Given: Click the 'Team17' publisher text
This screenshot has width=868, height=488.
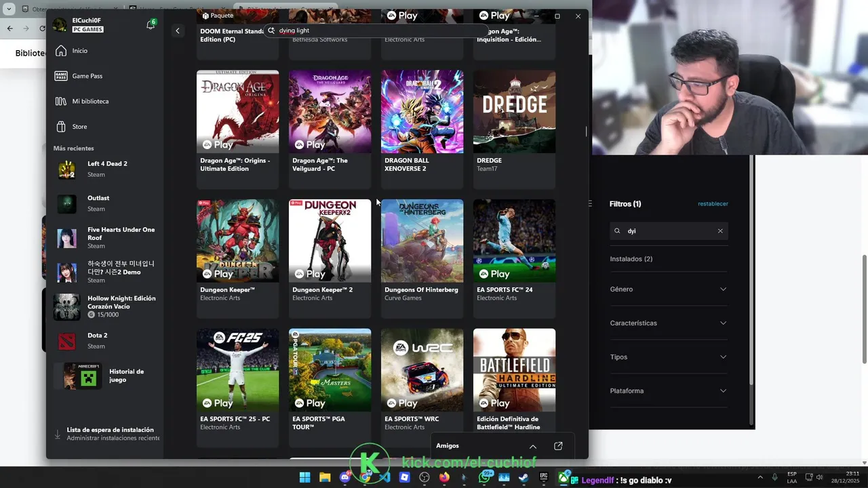Looking at the screenshot, I should 487,169.
